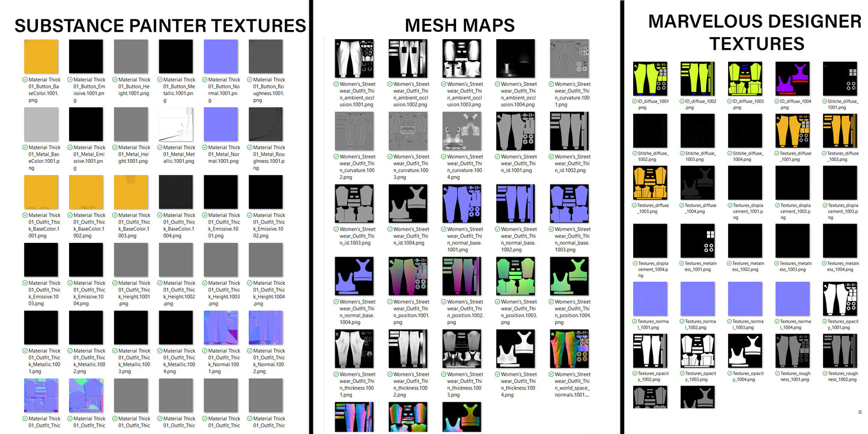The image size is (868, 434).
Task: Open the Textures_opacity_1001.png white pants thumbnail
Action: (x=840, y=299)
